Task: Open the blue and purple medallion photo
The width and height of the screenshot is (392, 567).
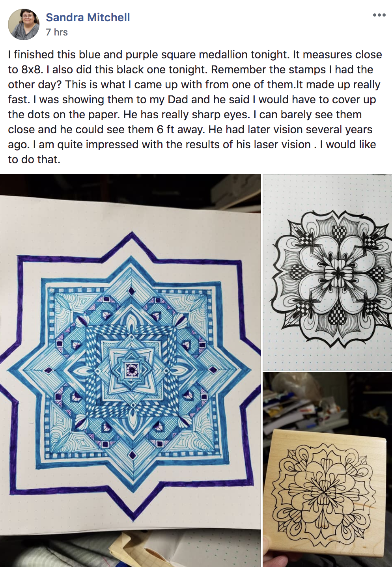Action: click(x=130, y=371)
